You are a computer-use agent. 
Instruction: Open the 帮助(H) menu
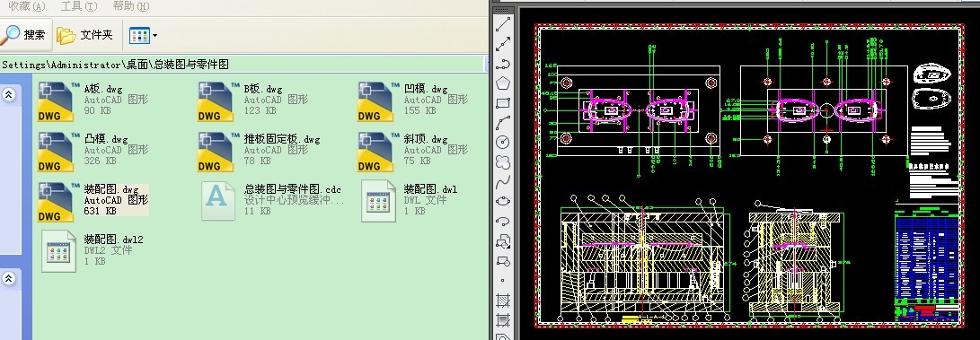[130, 6]
